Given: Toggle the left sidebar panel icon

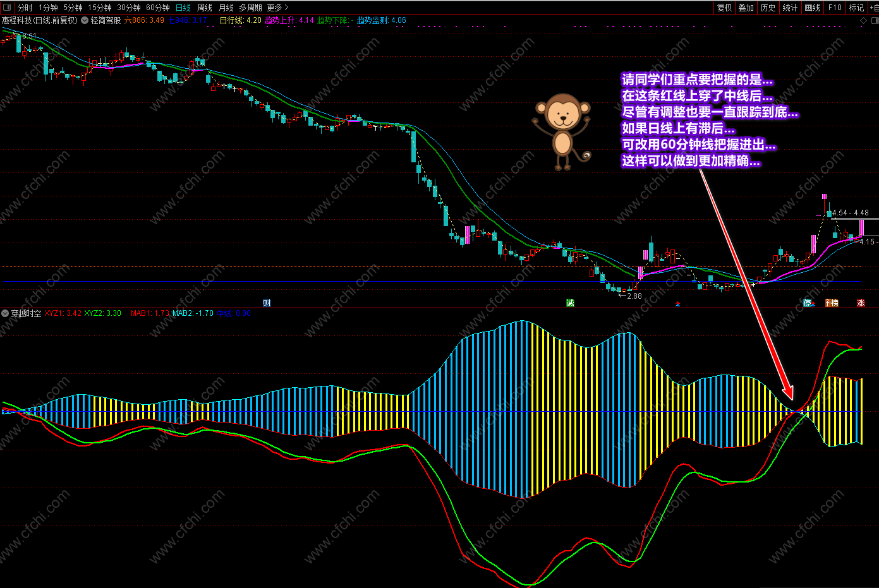Looking at the screenshot, I should (x=7, y=8).
